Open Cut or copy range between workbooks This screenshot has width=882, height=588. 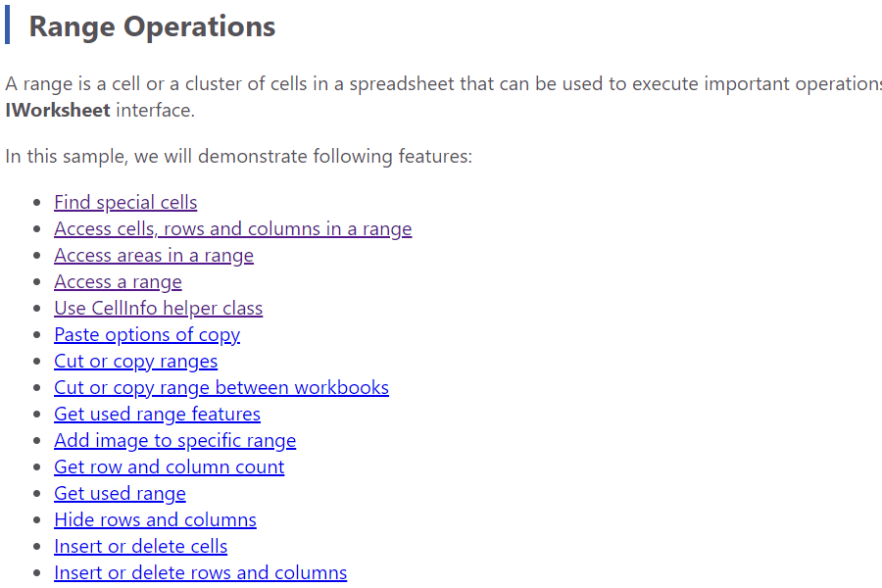(221, 387)
